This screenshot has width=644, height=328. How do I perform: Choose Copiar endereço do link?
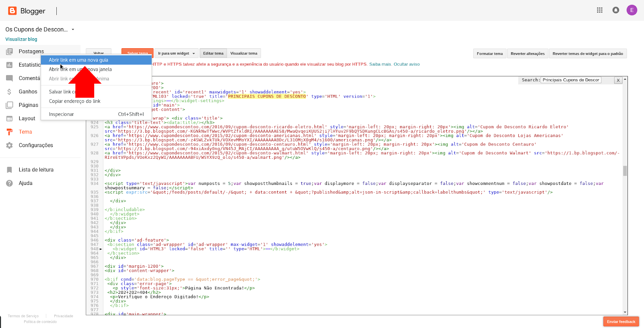click(96, 101)
